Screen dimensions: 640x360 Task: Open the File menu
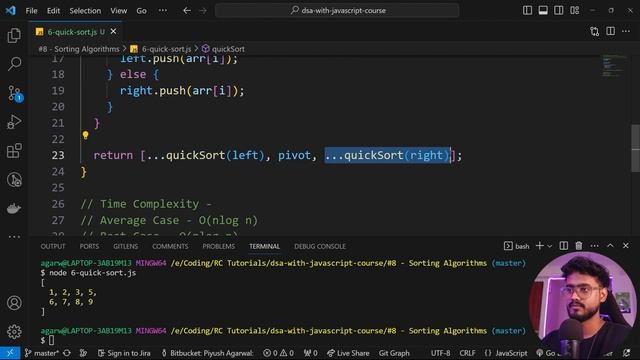click(31, 11)
